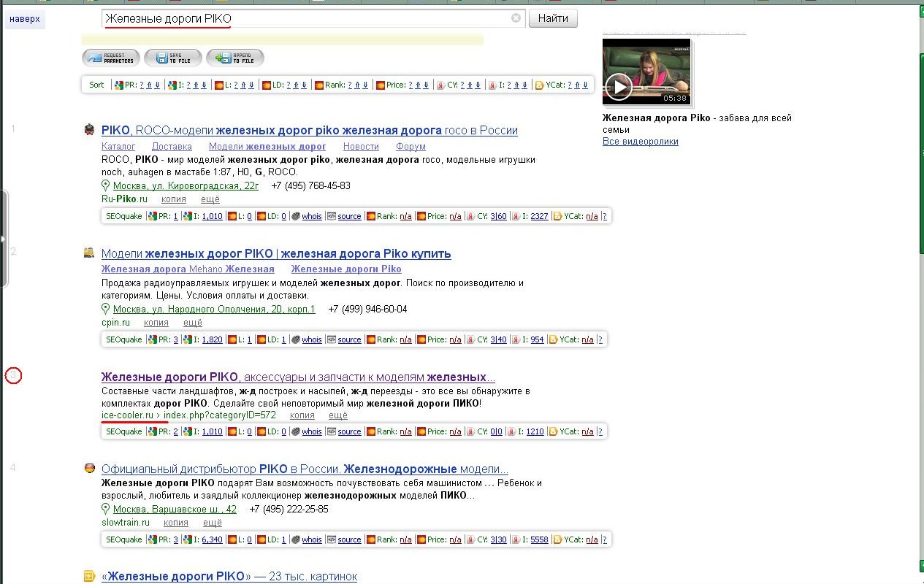Image resolution: width=924 pixels, height=584 pixels.
Task: Open Новости sitelink under Ru-Piko result
Action: 361,147
